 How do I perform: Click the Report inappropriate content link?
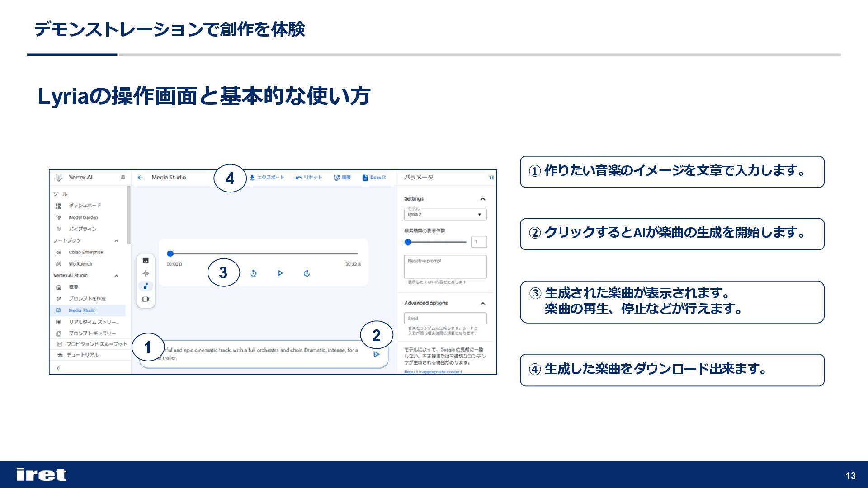433,372
